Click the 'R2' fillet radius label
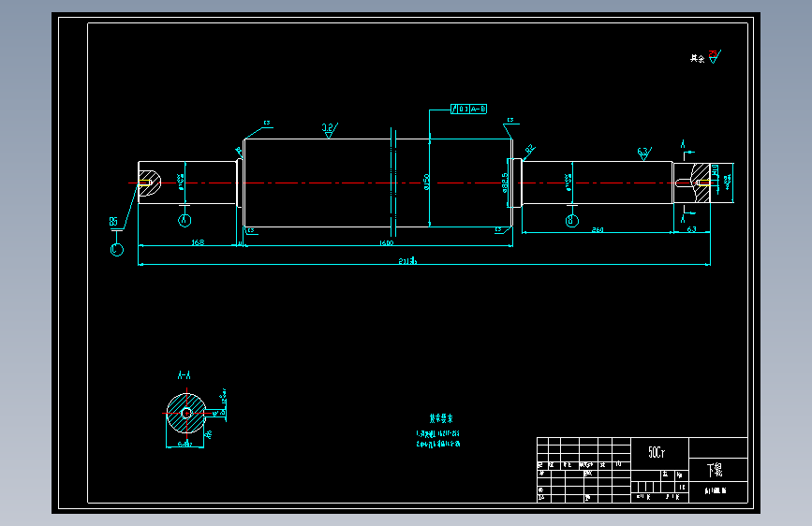Image resolution: width=812 pixels, height=526 pixels. click(x=529, y=150)
